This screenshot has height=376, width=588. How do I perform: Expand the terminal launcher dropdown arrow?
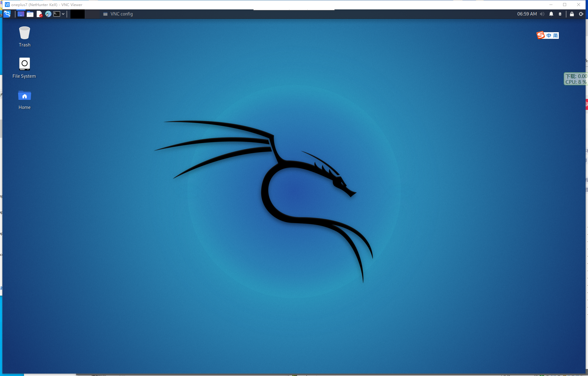[x=63, y=14]
